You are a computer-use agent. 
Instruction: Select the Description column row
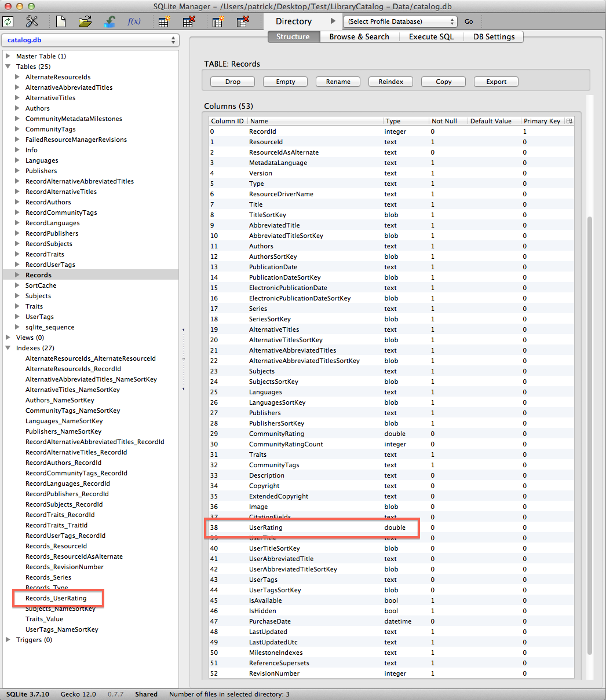(x=391, y=475)
